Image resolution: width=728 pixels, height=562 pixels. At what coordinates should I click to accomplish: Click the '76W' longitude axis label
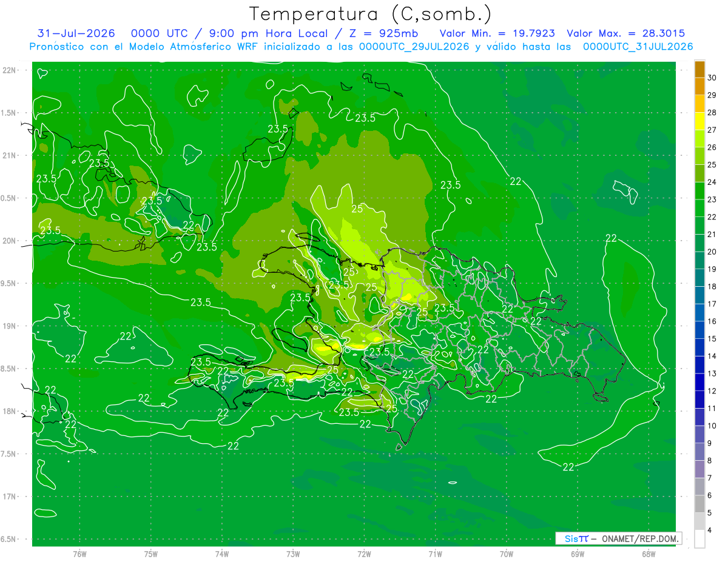click(x=79, y=554)
